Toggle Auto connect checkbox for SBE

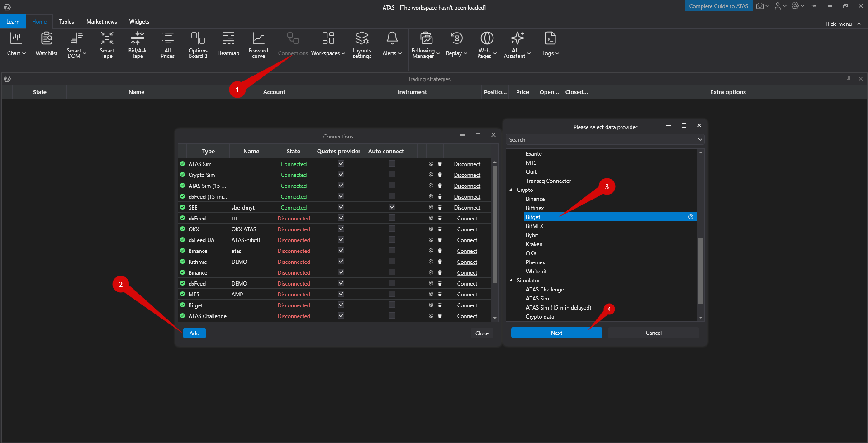392,207
